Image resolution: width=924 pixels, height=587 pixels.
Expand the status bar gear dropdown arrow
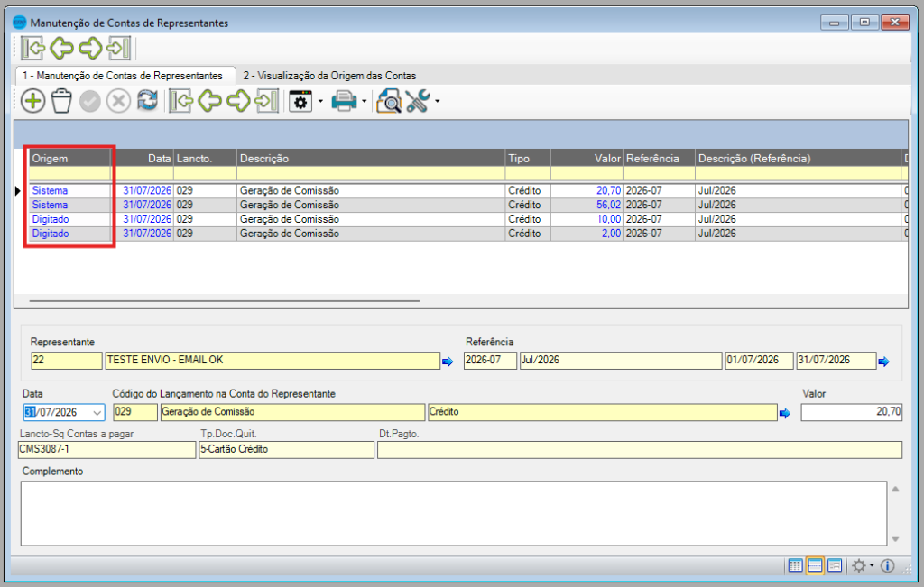pyautogui.click(x=872, y=565)
